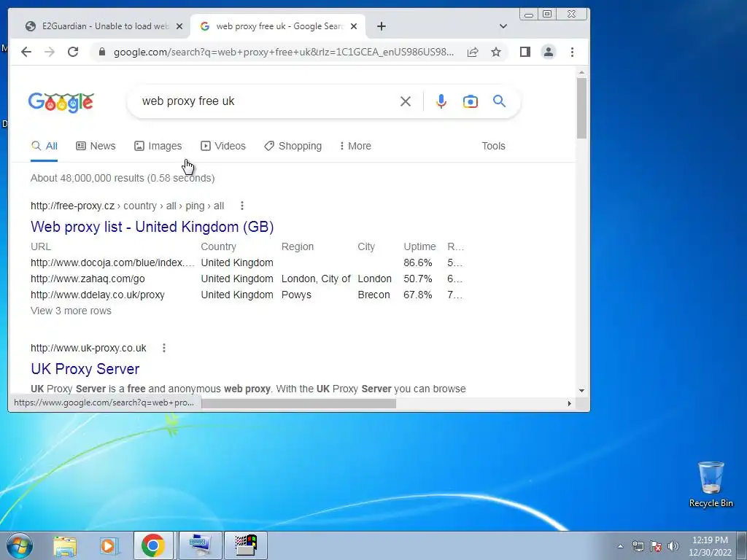Switch to News results
The image size is (747, 560).
click(x=96, y=146)
